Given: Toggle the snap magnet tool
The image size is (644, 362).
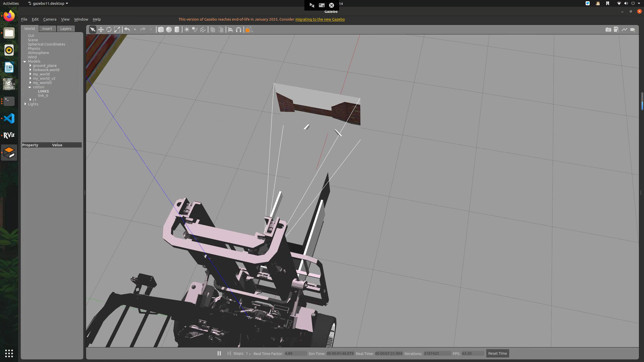Looking at the screenshot, I should click(x=238, y=30).
